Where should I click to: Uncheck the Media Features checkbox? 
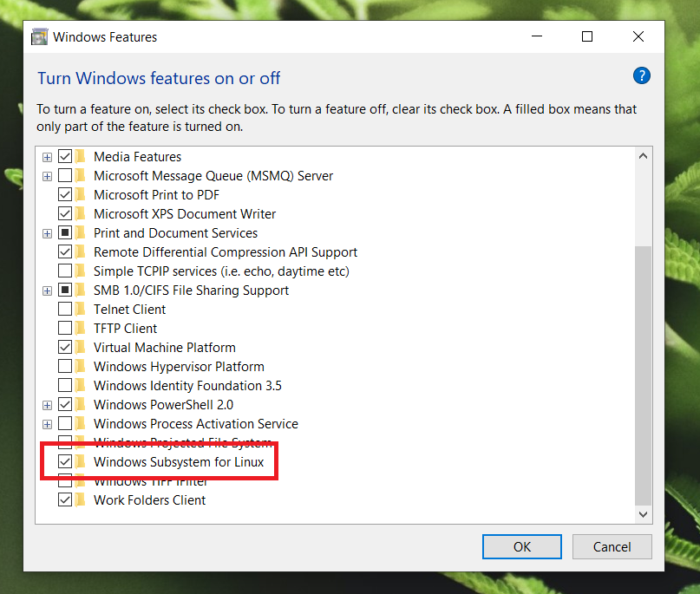[x=65, y=157]
